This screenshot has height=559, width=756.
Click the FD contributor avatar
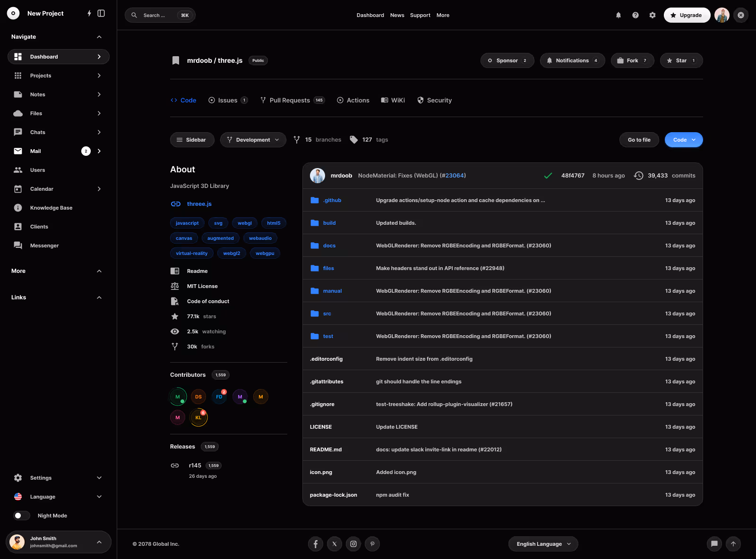(219, 397)
